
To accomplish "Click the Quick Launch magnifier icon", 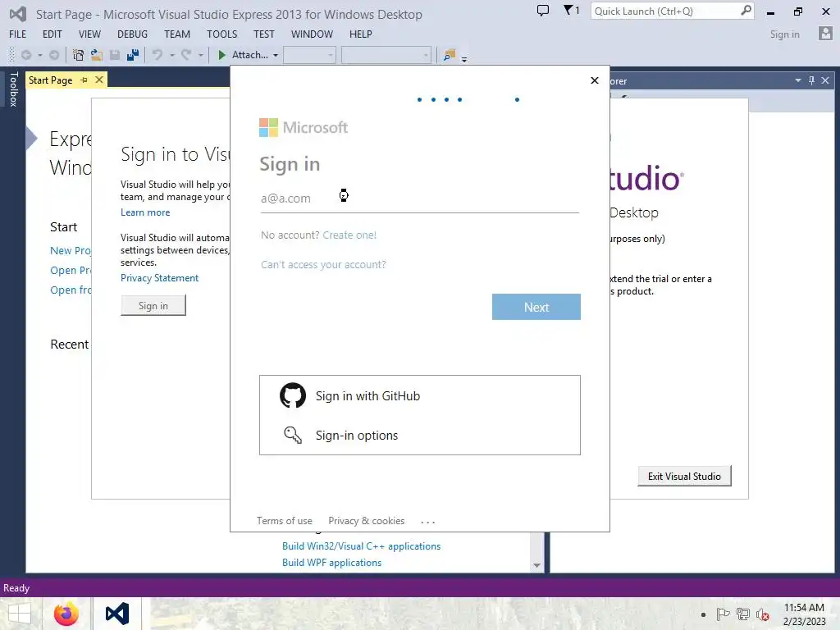I will click(746, 10).
